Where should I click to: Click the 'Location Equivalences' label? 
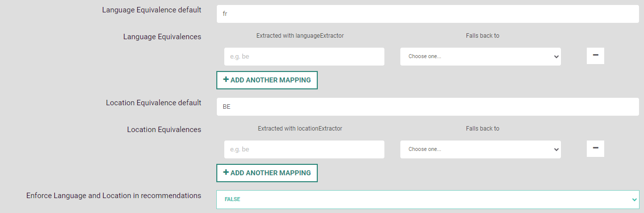click(164, 130)
